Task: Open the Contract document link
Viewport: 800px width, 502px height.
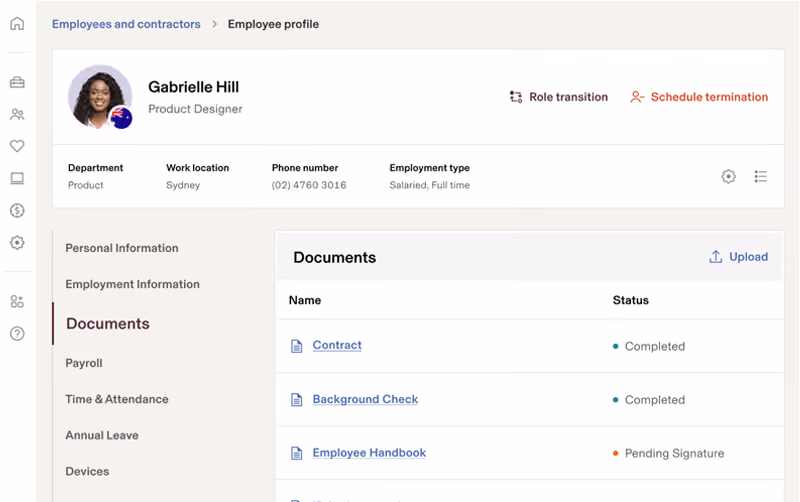Action: pyautogui.click(x=337, y=345)
